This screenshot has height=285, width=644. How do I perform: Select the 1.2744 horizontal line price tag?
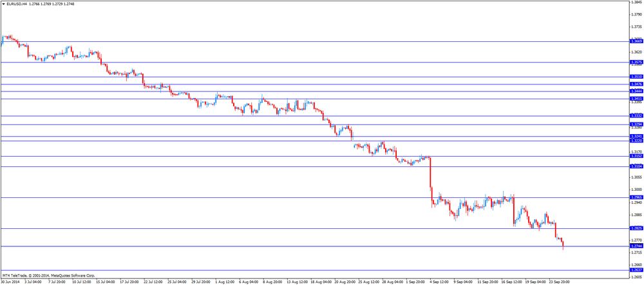[636, 246]
